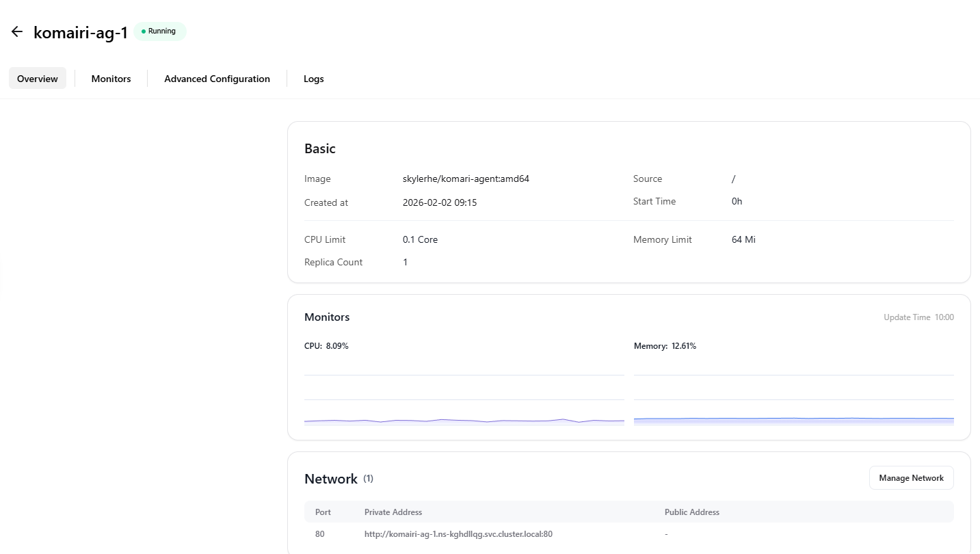The image size is (980, 554).
Task: Select the image name skylerhe/komari-agent:amd64
Action: tap(466, 179)
